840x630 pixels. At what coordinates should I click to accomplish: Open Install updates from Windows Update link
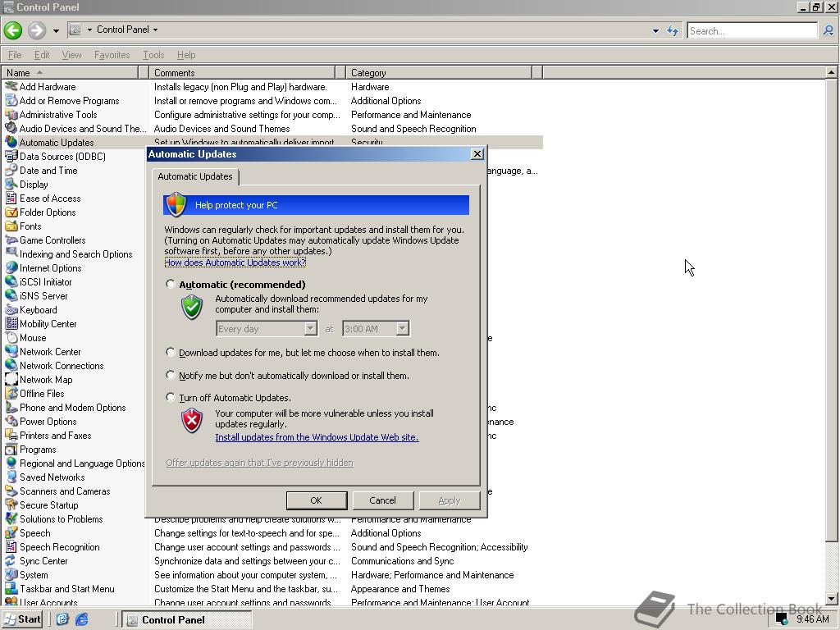click(x=317, y=437)
